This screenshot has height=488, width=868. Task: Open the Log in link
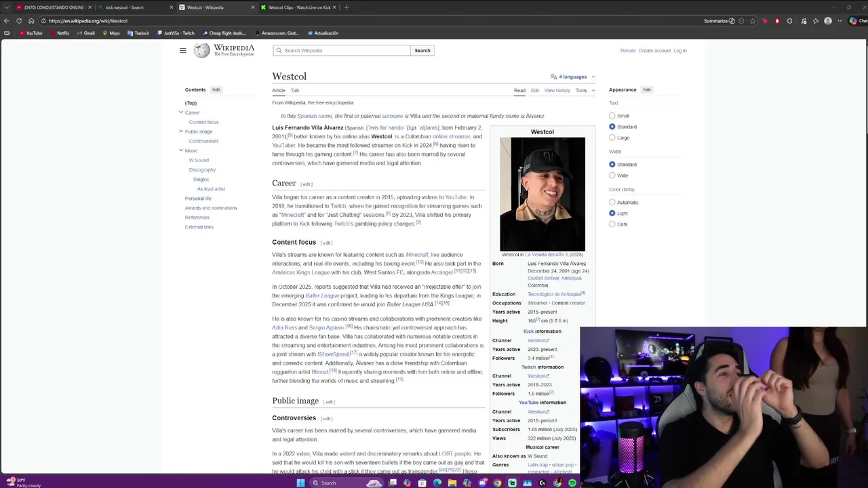(680, 50)
